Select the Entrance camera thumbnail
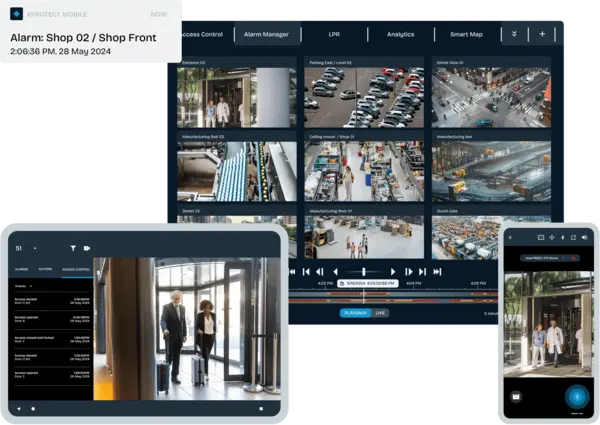Screen dimensions: 600x425 point(236,98)
